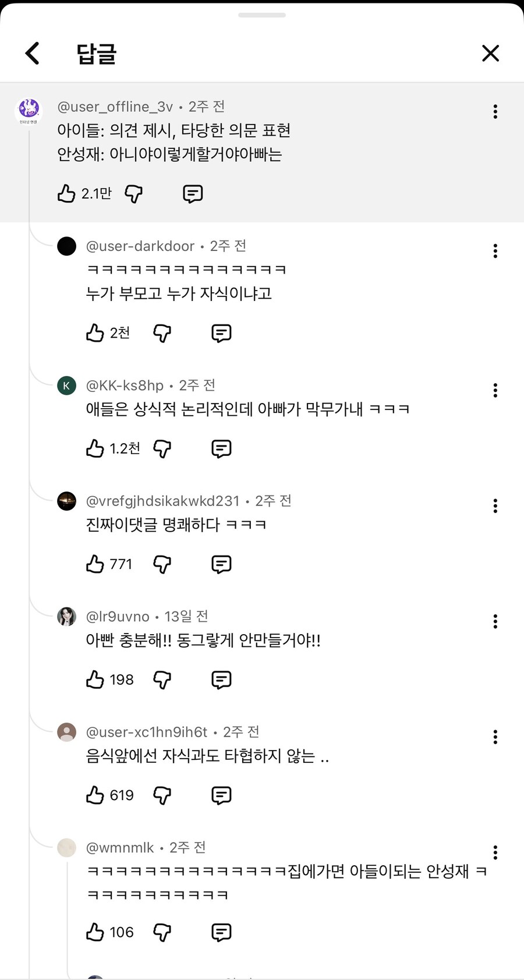Toggle the dislike on @user-darkdoor's comment
This screenshot has width=524, height=980.
pos(162,333)
